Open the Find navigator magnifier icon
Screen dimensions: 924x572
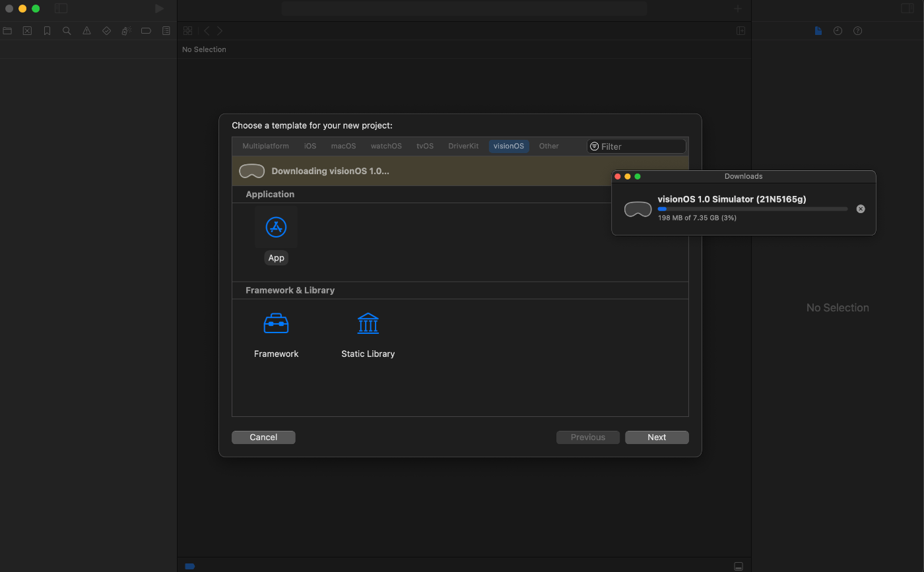[x=67, y=31]
